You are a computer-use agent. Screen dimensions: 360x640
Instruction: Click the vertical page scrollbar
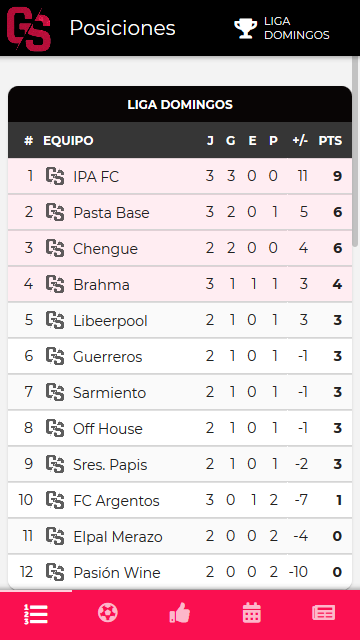[x=356, y=151]
